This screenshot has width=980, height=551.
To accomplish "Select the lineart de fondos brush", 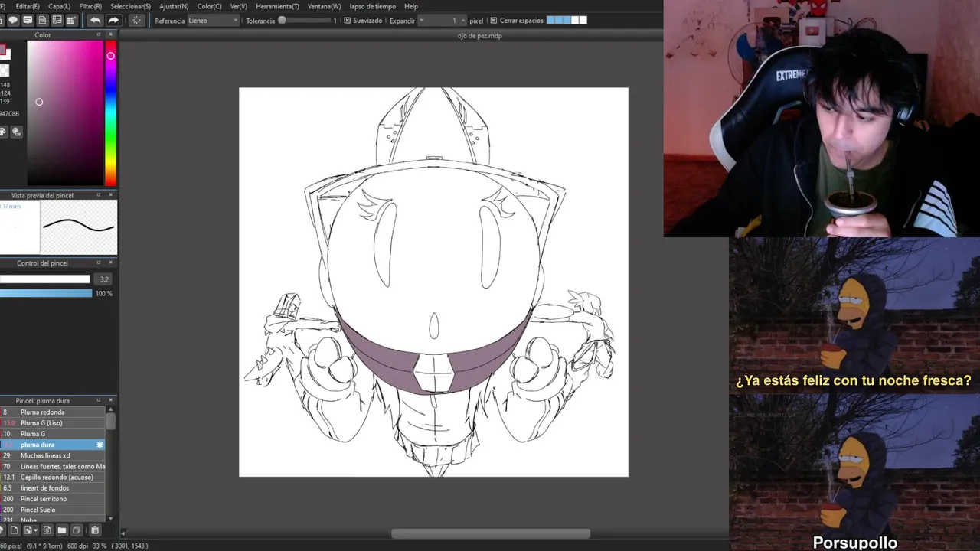I will coord(53,487).
